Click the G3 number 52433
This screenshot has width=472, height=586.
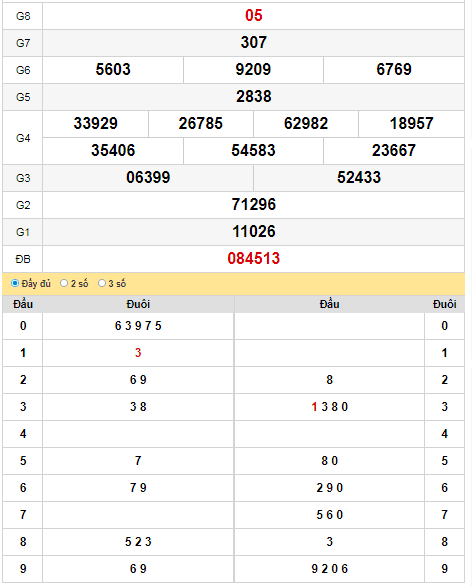pos(359,178)
